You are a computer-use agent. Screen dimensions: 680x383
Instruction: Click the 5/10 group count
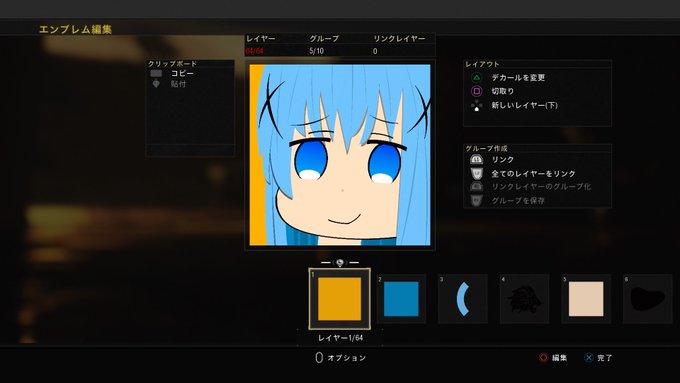pyautogui.click(x=317, y=51)
